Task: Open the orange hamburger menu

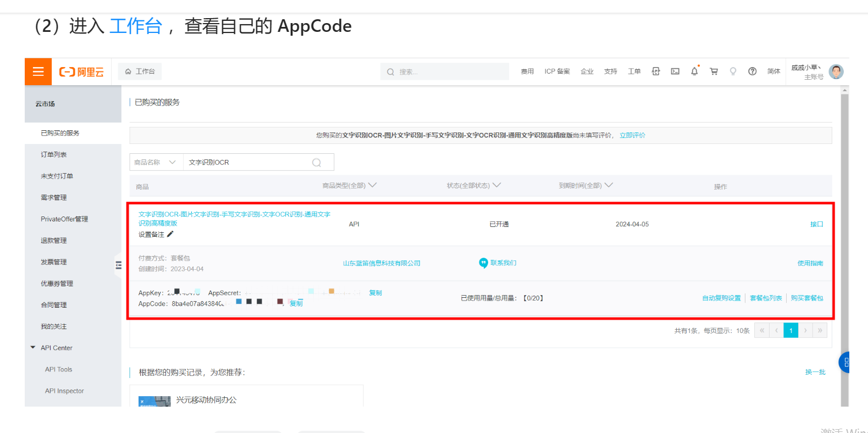Action: [x=38, y=71]
